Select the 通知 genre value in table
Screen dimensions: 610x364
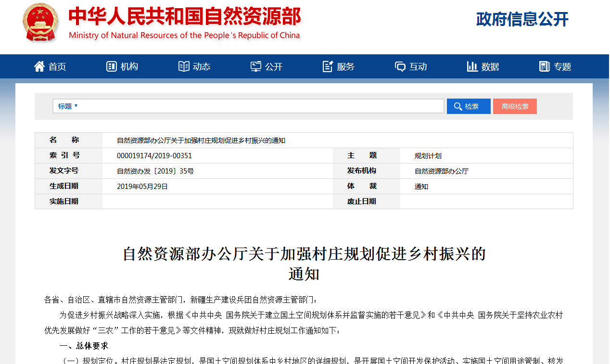point(421,187)
